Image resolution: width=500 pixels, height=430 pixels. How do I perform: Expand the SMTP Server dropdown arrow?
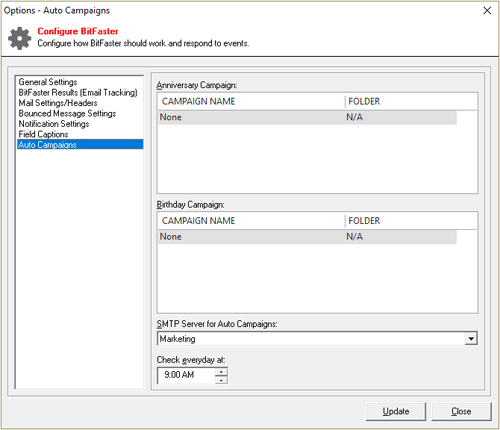(471, 339)
